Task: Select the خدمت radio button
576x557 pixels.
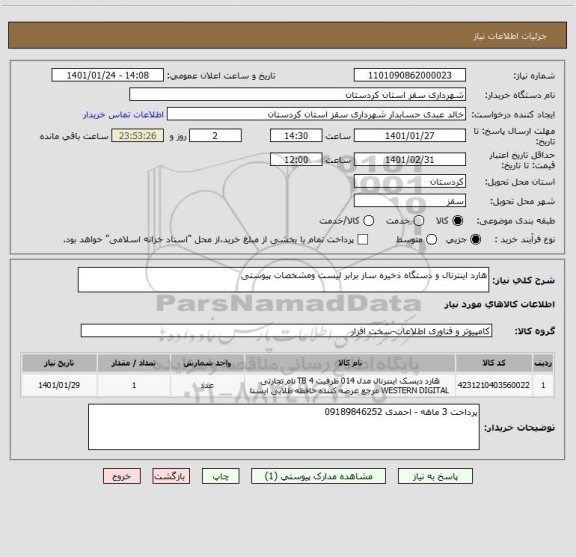Action: coord(419,221)
